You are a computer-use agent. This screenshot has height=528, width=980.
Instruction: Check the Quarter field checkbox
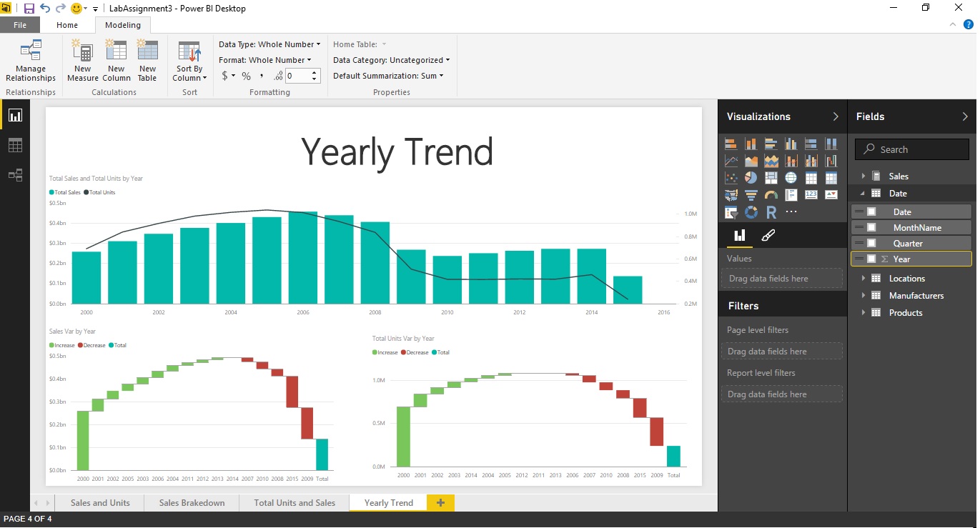[871, 243]
